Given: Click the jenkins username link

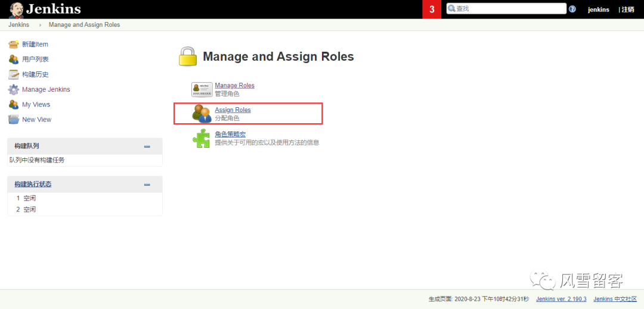Looking at the screenshot, I should click(599, 10).
